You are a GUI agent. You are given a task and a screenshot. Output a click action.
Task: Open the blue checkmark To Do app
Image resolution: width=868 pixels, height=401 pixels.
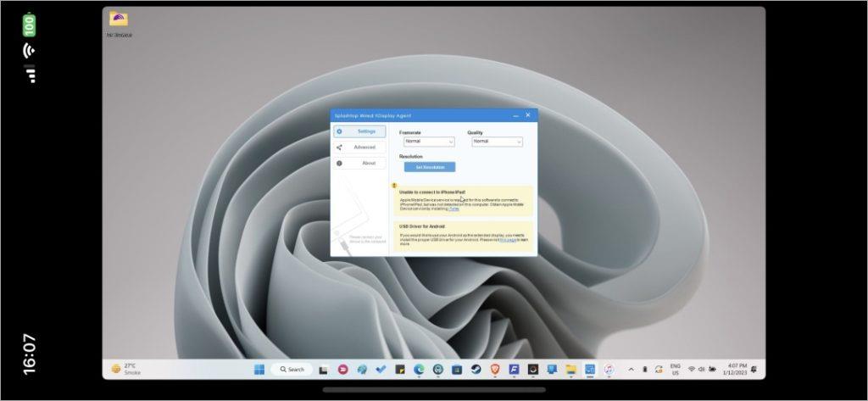point(381,370)
